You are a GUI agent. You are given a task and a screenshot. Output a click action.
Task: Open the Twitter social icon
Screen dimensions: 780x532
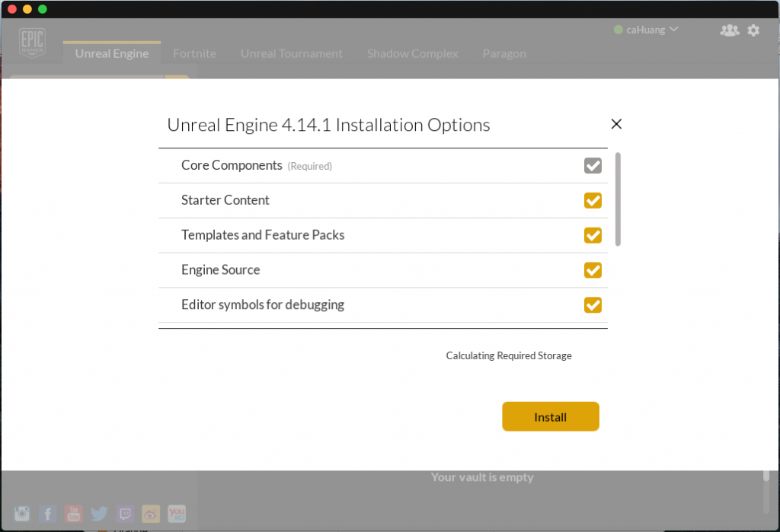click(x=100, y=513)
